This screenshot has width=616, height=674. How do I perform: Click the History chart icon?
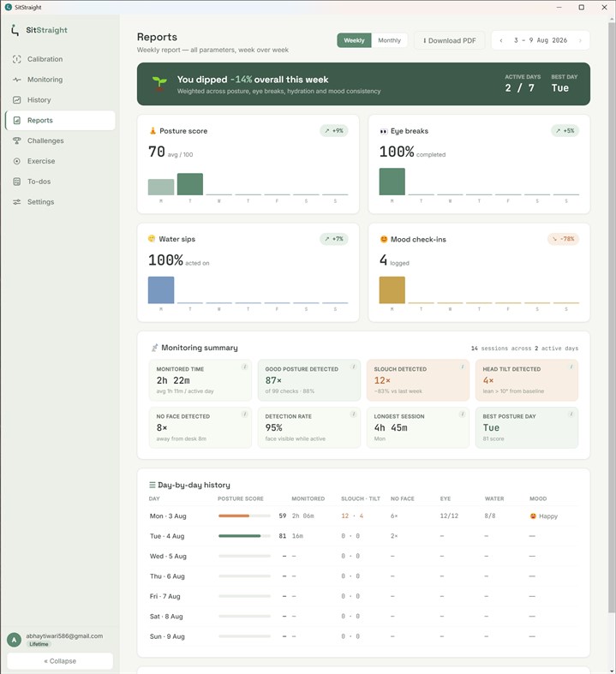click(x=17, y=100)
